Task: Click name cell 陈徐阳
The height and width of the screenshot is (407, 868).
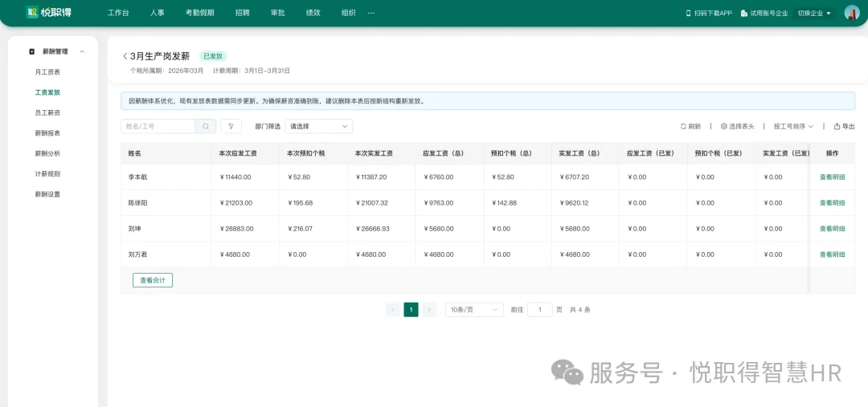Action: (x=138, y=203)
